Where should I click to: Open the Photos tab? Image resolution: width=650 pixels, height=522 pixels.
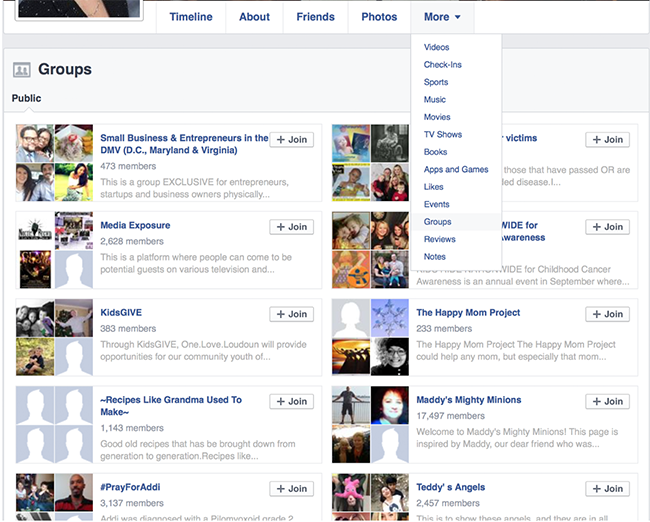[379, 17]
